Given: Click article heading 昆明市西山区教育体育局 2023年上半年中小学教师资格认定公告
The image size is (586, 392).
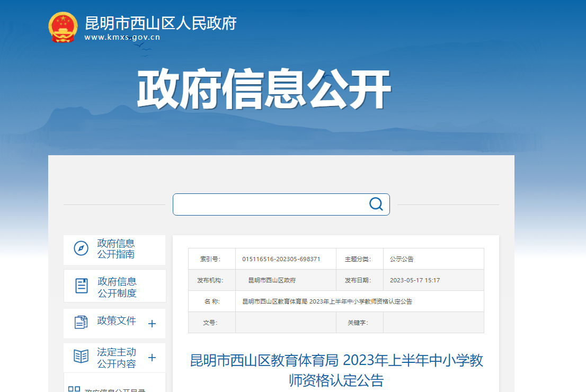Looking at the screenshot, I should click(336, 370).
